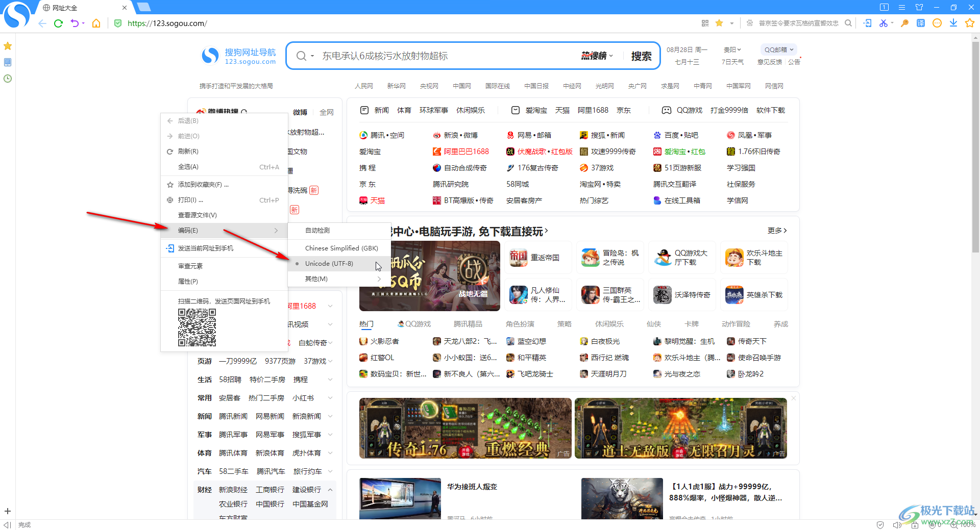980x530 pixels.
Task: Open the skin shirt icon
Action: [x=919, y=7]
